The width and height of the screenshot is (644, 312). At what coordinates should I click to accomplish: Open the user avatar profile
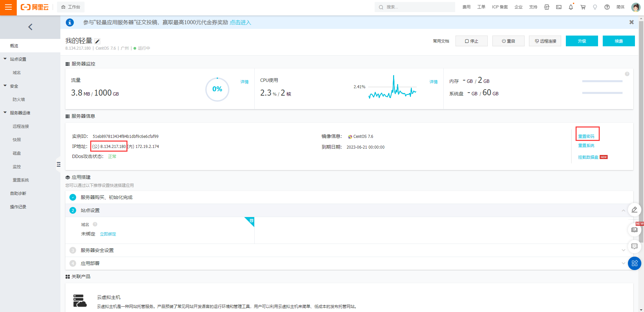636,7
